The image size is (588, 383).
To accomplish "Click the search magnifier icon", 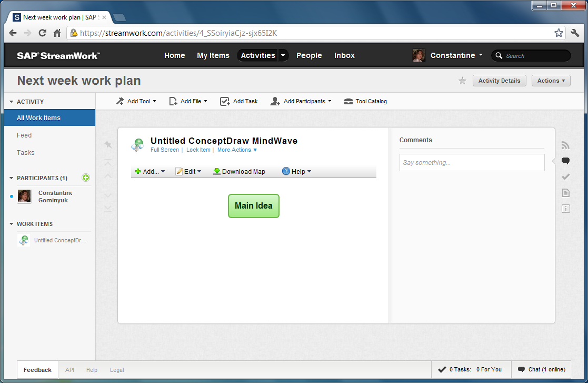I will click(x=499, y=55).
